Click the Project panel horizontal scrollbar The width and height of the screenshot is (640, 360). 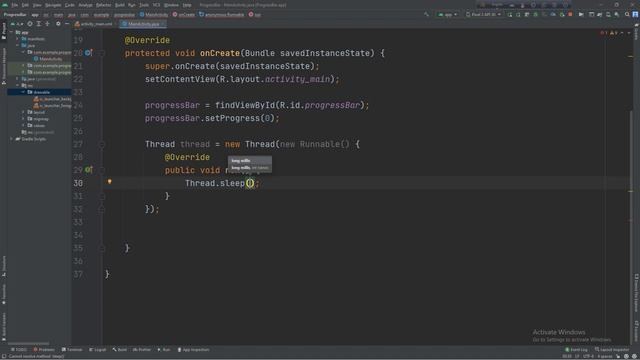[29, 344]
